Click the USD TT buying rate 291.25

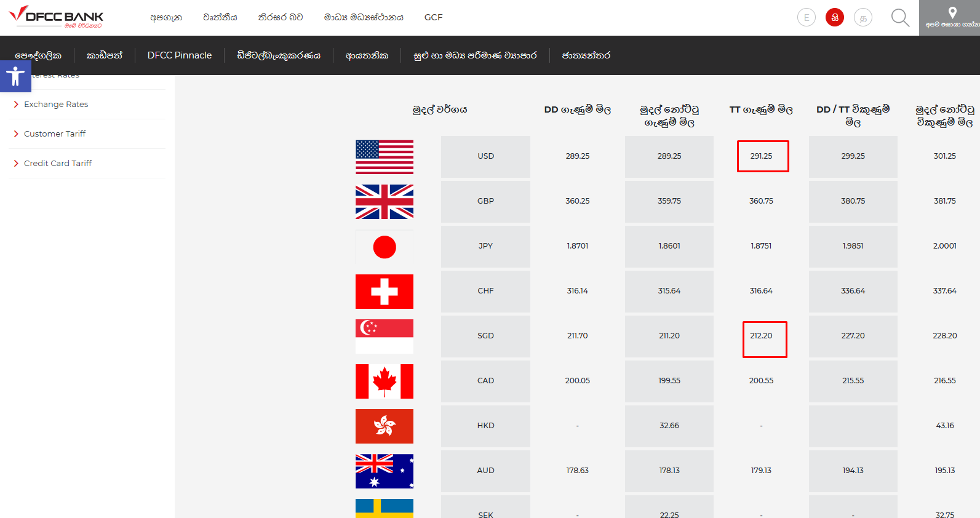(x=761, y=156)
